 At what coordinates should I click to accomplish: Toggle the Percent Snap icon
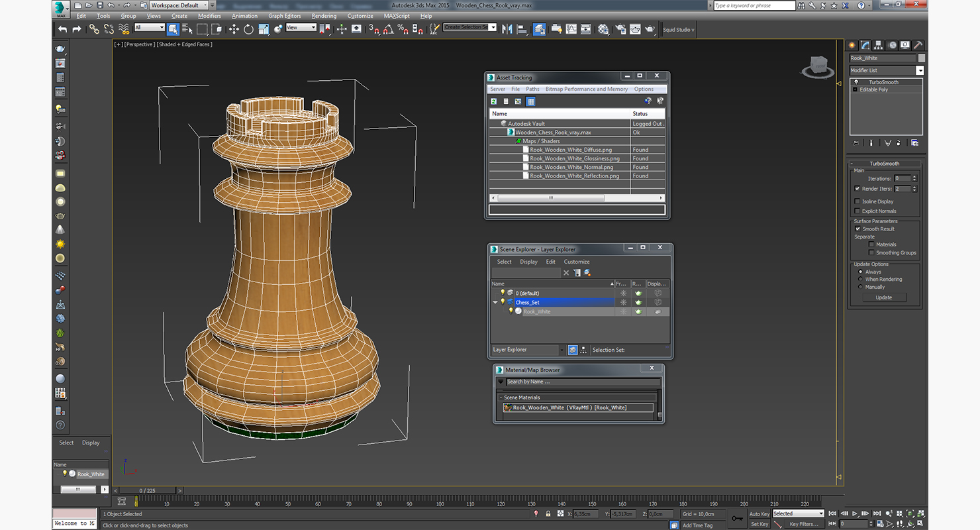[403, 29]
